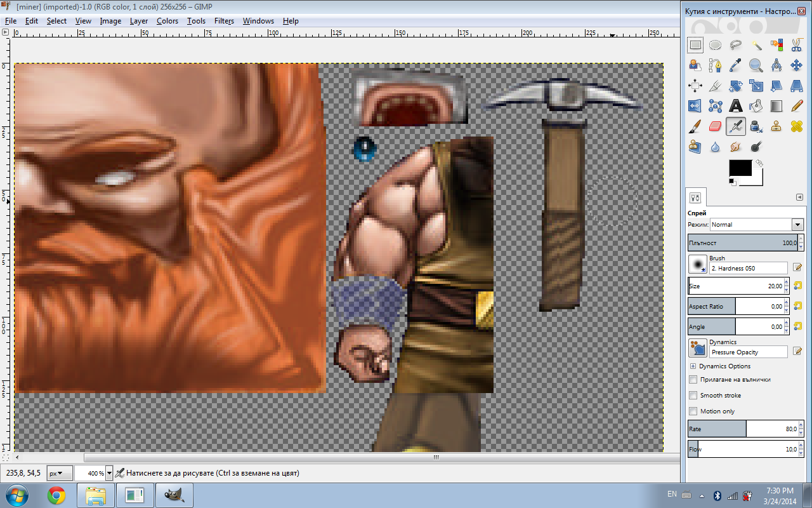This screenshot has width=812, height=508.
Task: Open the Filters menu
Action: [x=224, y=21]
